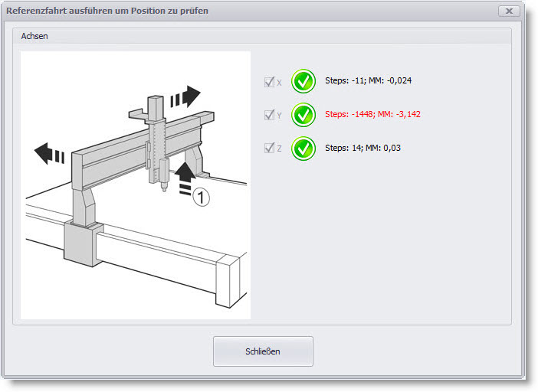This screenshot has height=392, width=538.
Task: Select the Z axis steps value 14
Action: (x=357, y=147)
